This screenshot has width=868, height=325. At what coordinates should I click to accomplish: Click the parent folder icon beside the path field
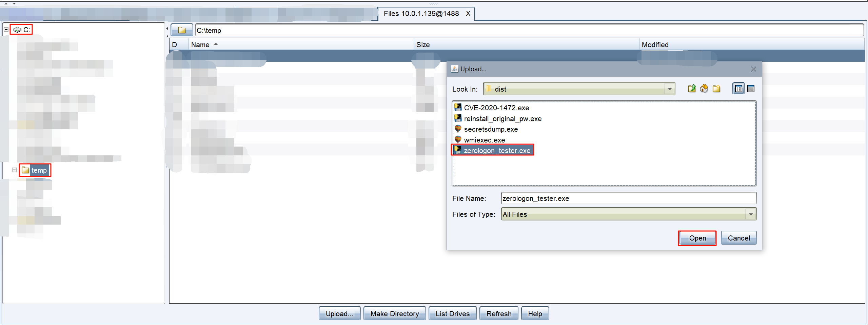182,31
